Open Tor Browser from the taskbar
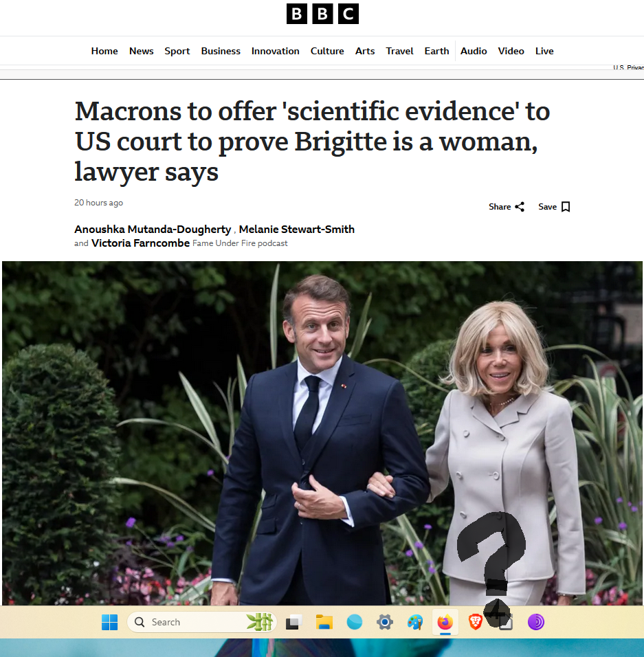This screenshot has height=657, width=644. click(x=536, y=622)
